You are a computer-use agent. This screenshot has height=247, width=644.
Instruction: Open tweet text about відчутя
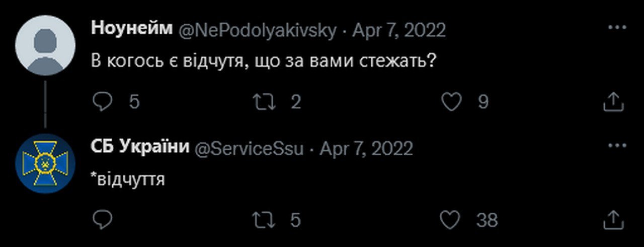tap(264, 61)
